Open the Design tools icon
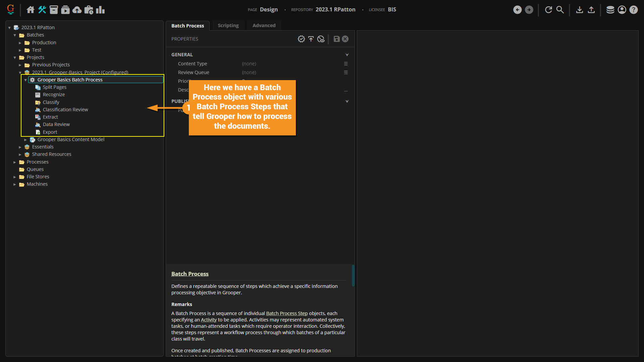Screen dimensions: 644x362 (x=42, y=10)
